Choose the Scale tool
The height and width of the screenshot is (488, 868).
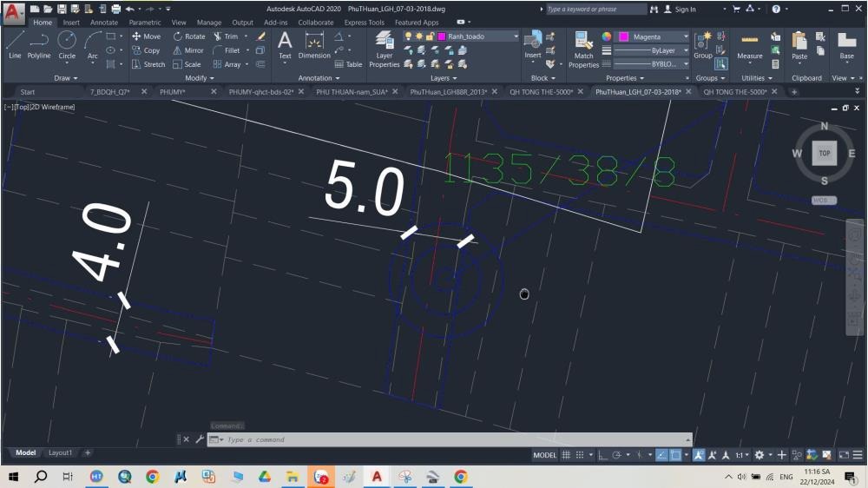pos(187,64)
